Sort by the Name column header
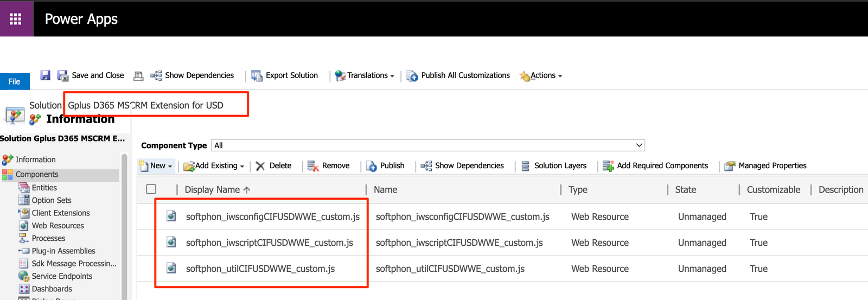 point(386,190)
